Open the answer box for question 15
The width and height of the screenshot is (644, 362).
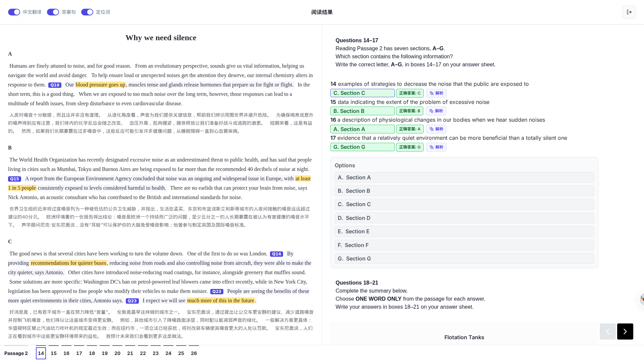tap(362, 111)
